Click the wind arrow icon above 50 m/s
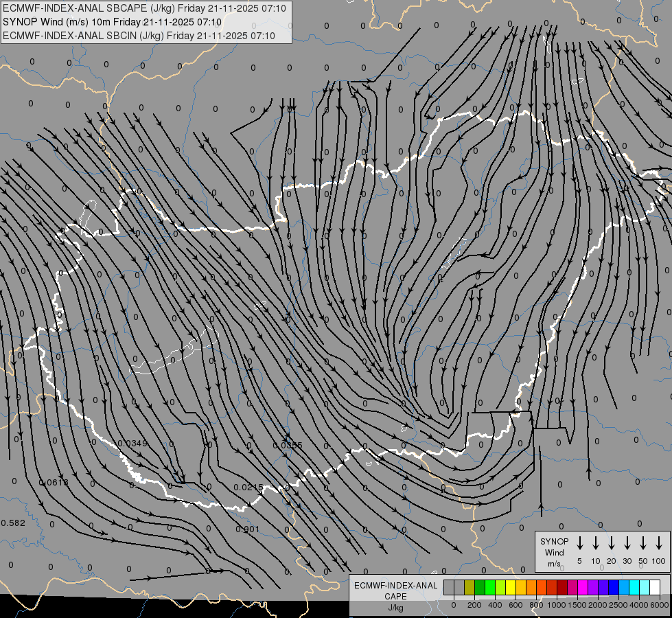The image size is (672, 618). point(643,543)
